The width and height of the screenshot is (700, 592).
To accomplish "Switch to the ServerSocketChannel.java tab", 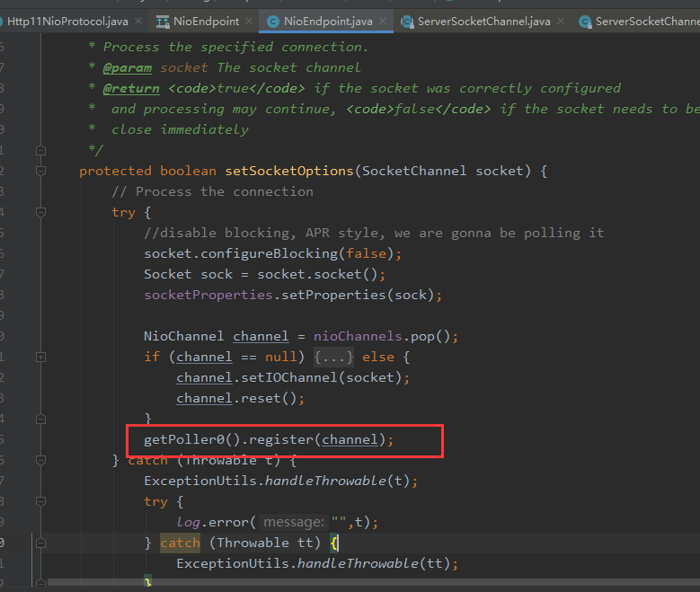I will pyautogui.click(x=484, y=22).
